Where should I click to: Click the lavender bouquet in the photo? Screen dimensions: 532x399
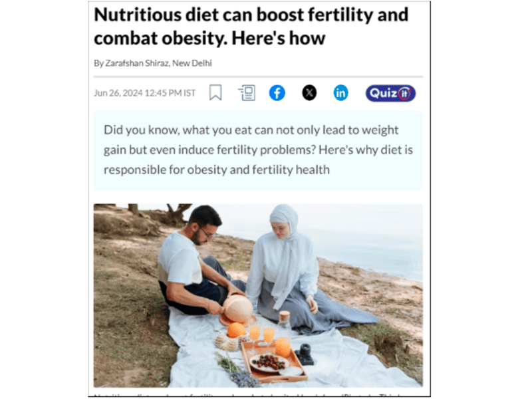pos(237,370)
